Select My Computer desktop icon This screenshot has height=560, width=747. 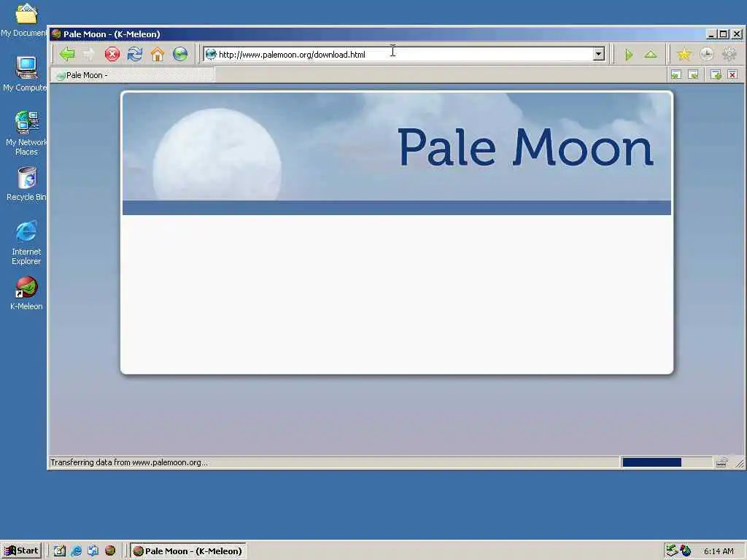25,74
